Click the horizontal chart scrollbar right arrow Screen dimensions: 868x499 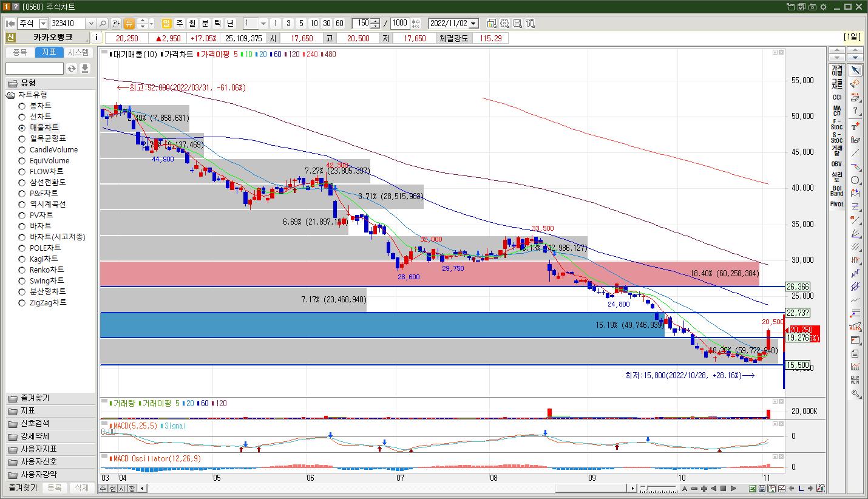[x=632, y=488]
